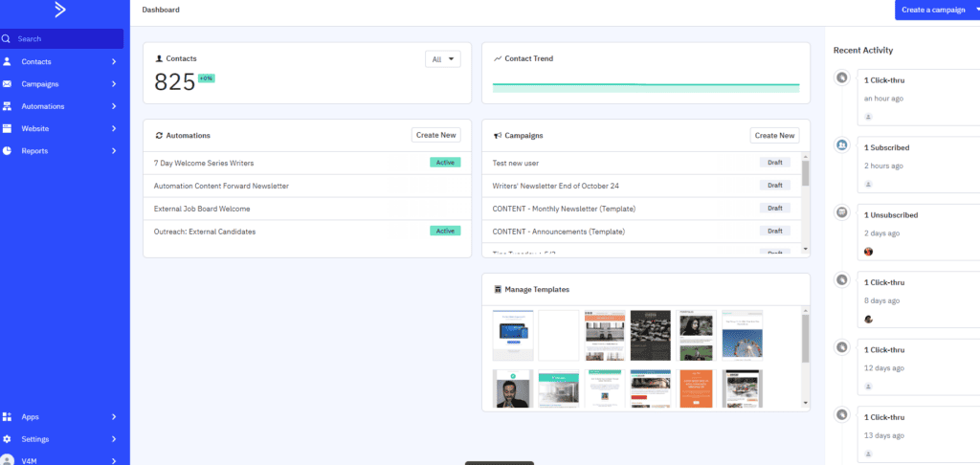Click the V4M user avatar icon
The image size is (980, 465).
point(7,460)
